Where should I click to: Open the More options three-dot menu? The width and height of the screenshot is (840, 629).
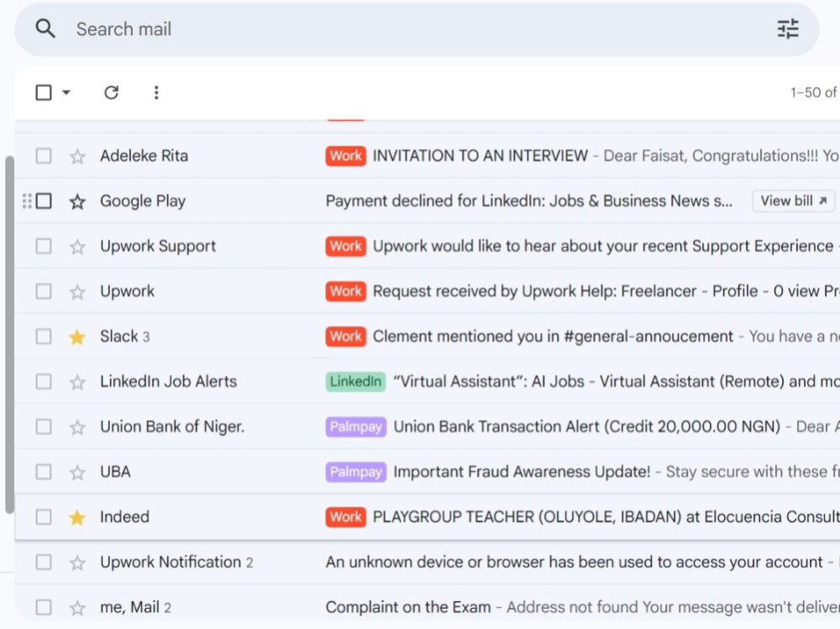(156, 92)
